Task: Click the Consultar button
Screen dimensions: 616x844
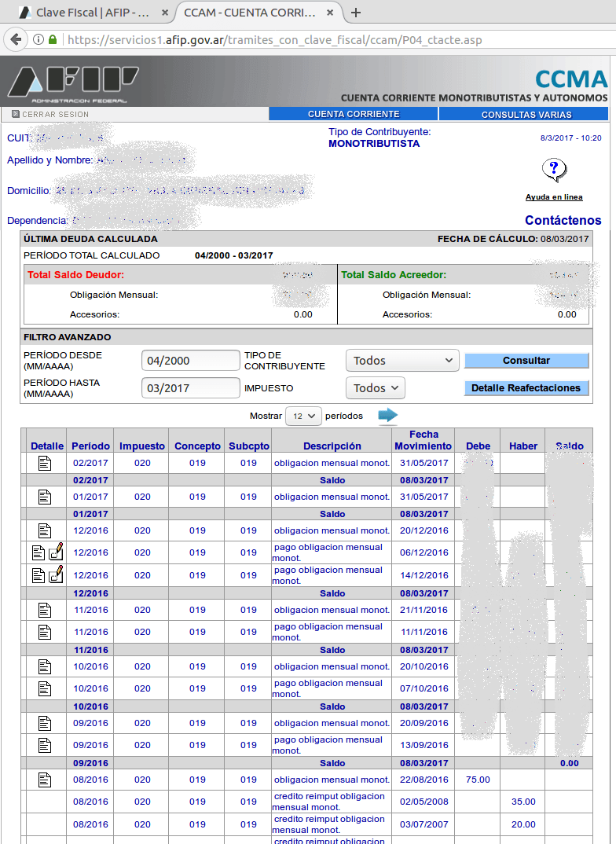Action: pos(526,361)
